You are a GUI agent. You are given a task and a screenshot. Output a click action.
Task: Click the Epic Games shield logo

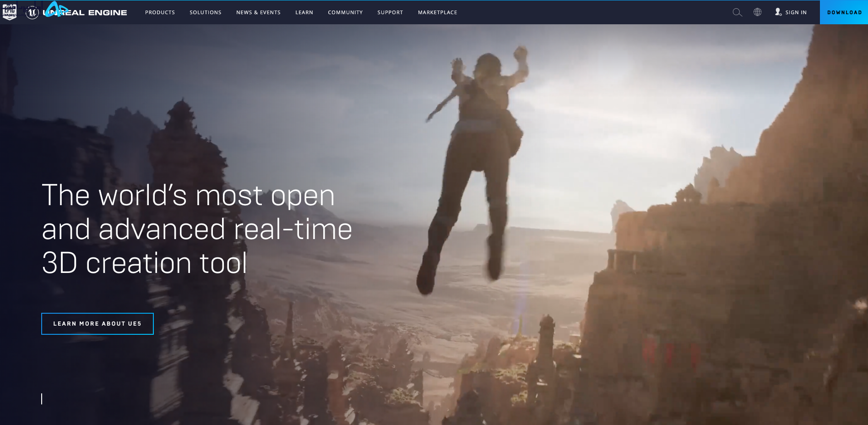10,12
